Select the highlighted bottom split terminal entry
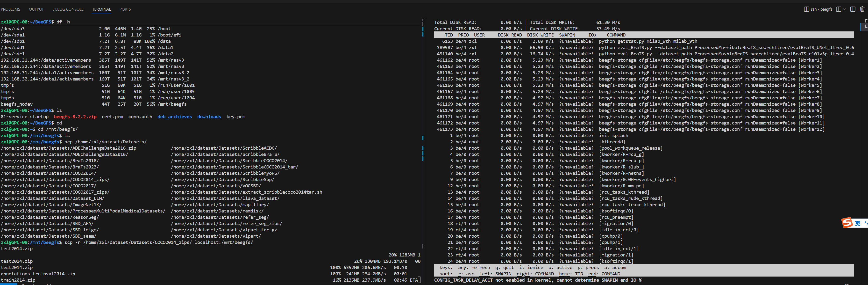This screenshot has height=285, width=868. click(x=866, y=27)
